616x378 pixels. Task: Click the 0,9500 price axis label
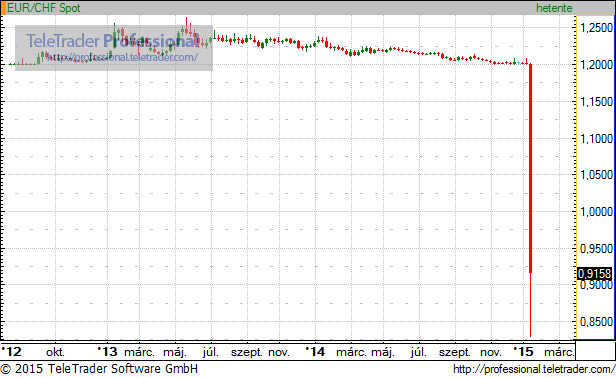pyautogui.click(x=596, y=249)
